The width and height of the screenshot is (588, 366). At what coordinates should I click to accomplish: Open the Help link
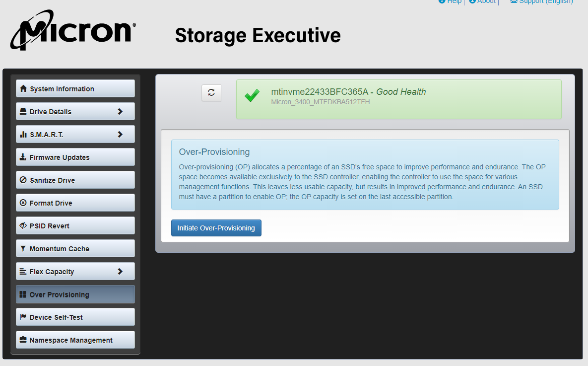point(454,1)
